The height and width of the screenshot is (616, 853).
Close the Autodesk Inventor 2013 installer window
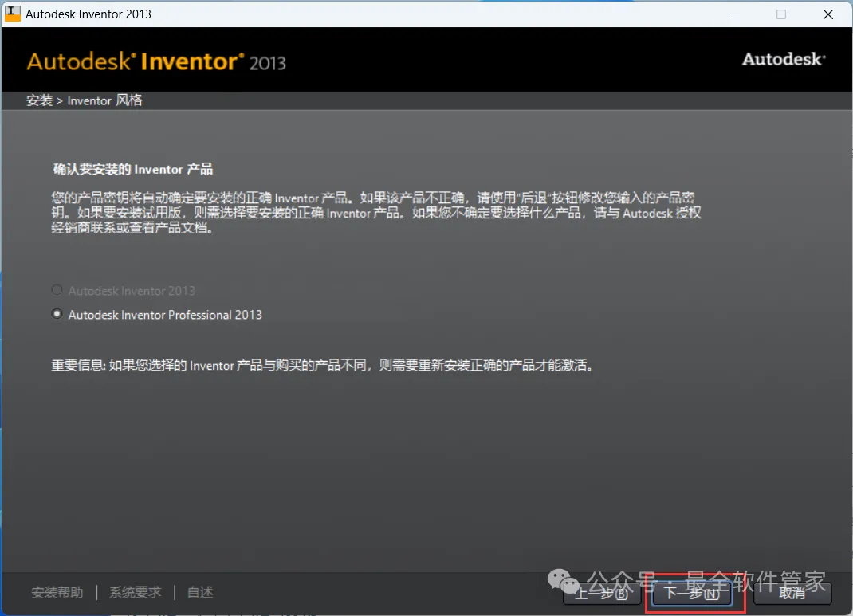(x=828, y=14)
